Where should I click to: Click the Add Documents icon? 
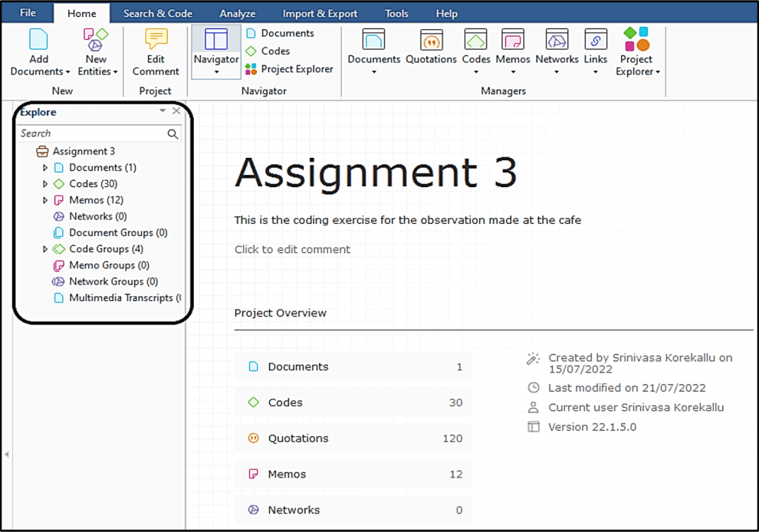(x=39, y=38)
